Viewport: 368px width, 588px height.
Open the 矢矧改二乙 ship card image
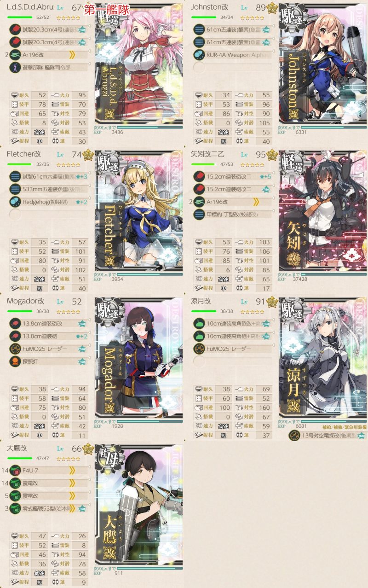pyautogui.click(x=322, y=212)
